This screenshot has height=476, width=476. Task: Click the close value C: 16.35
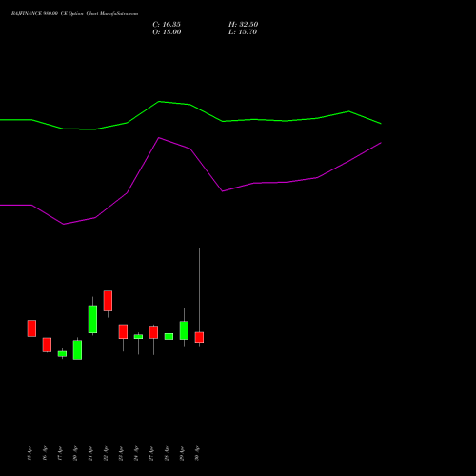(167, 25)
